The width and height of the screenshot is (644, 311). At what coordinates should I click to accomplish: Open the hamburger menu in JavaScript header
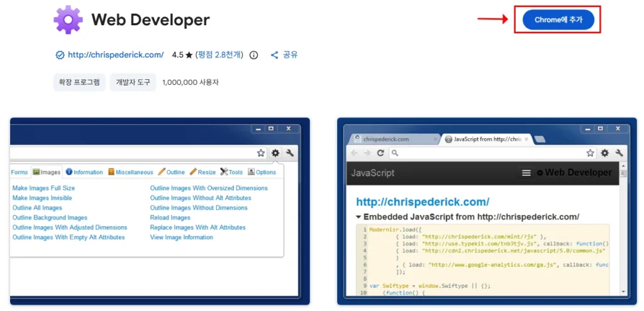(x=526, y=173)
